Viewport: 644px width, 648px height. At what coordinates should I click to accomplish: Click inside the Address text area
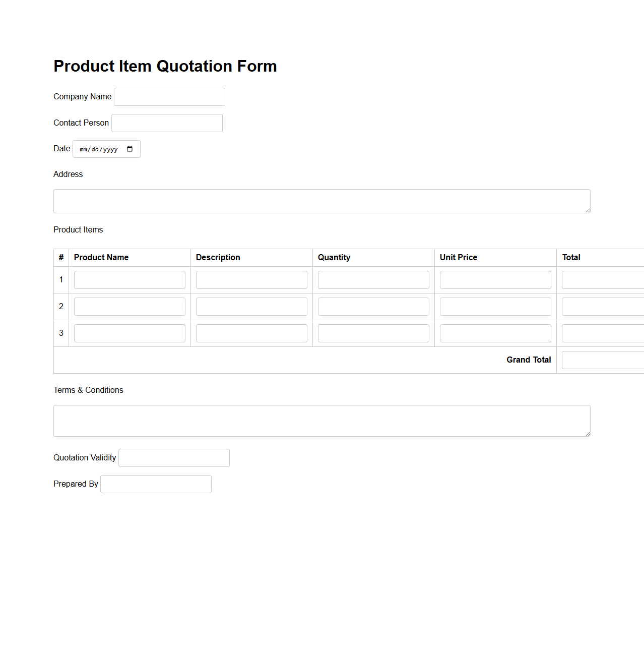click(x=321, y=201)
